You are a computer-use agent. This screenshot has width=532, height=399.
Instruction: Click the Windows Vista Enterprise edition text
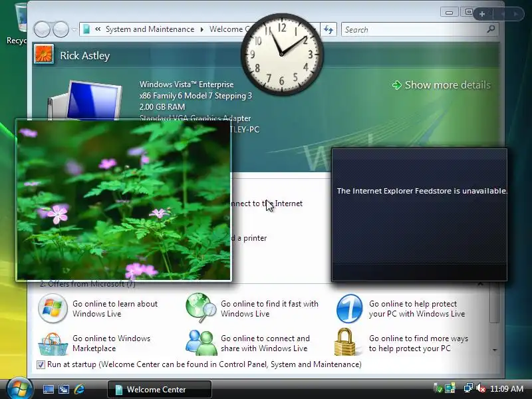(186, 84)
